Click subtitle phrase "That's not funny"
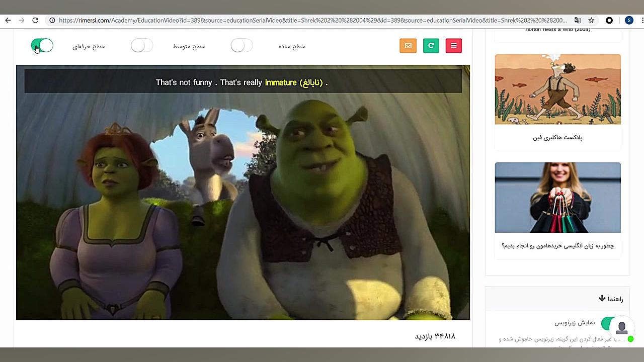This screenshot has width=644, height=362. pyautogui.click(x=184, y=82)
